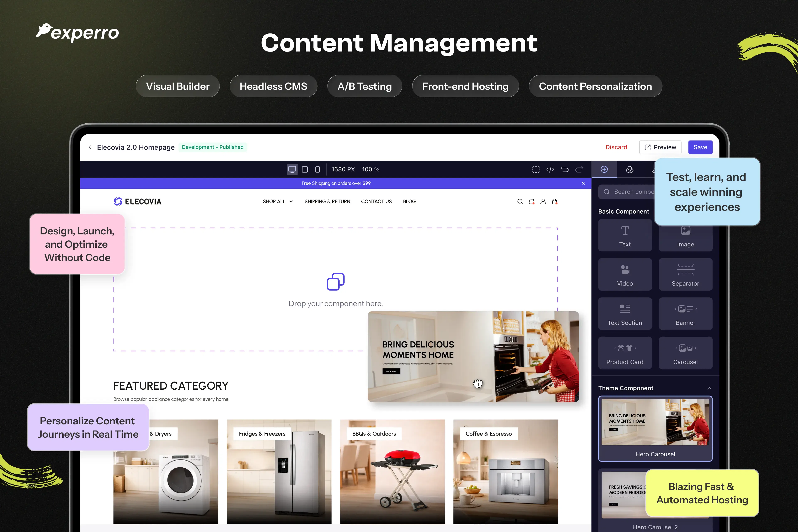Go back using the arrow beside Elecovia 2.0 Homepage

(90, 147)
